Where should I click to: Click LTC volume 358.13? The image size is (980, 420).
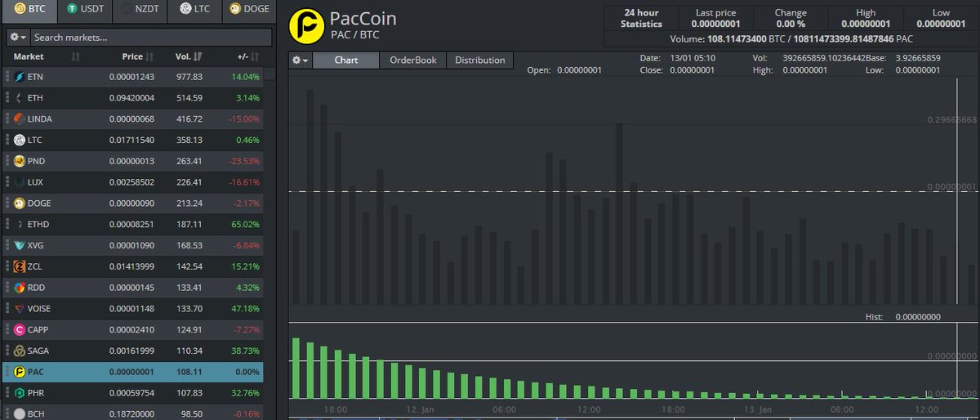click(189, 141)
